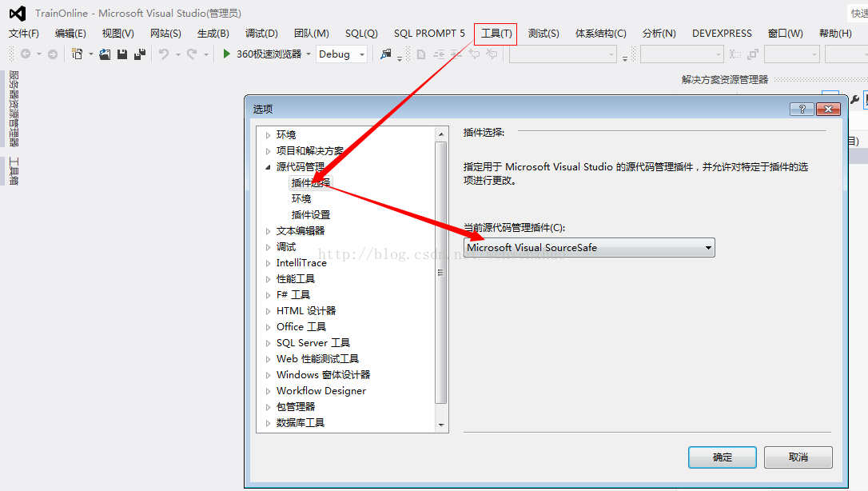Select the Office 工具 tree item

point(301,327)
